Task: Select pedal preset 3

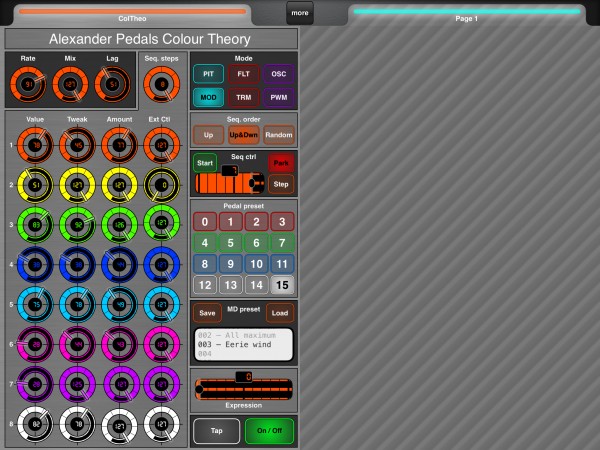Action: pyautogui.click(x=282, y=222)
